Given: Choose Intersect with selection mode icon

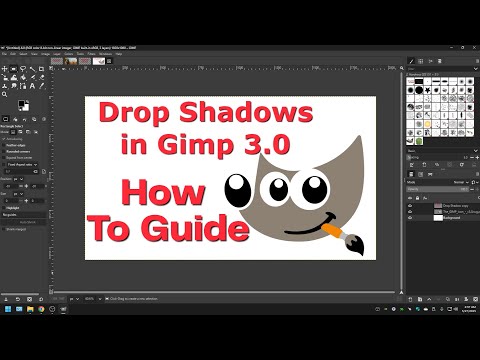Looking at the screenshot, I should pyautogui.click(x=36, y=132).
